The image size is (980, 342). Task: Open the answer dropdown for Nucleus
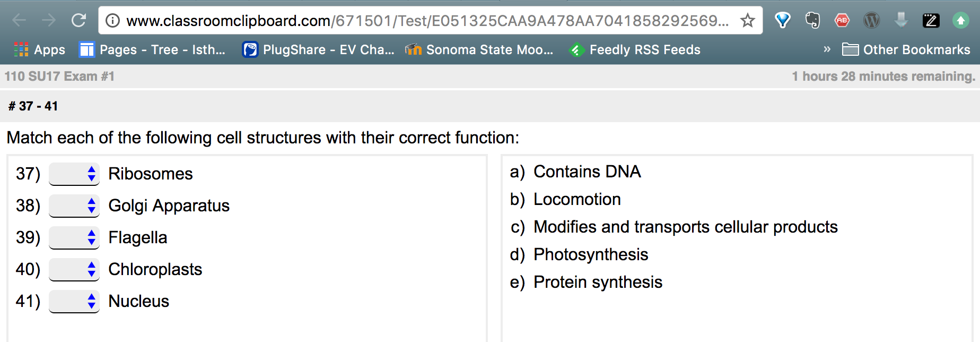click(74, 302)
